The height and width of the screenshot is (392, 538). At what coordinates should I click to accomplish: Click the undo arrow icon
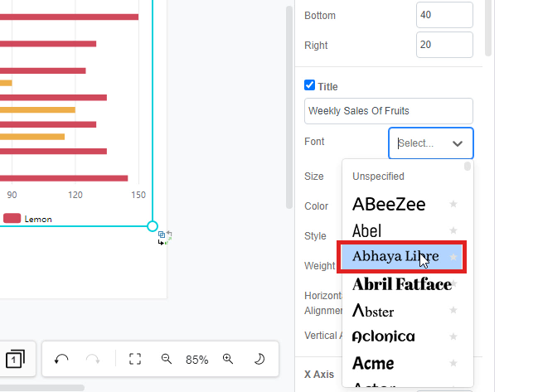[61, 359]
